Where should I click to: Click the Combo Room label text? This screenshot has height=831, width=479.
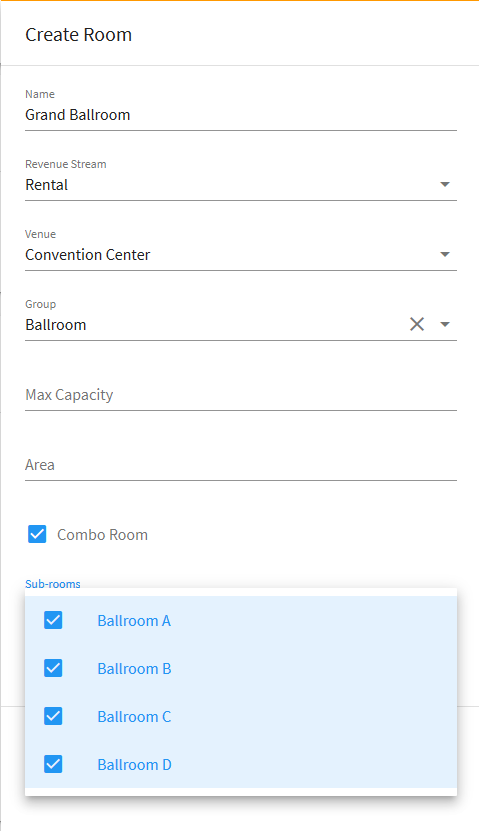(x=102, y=535)
